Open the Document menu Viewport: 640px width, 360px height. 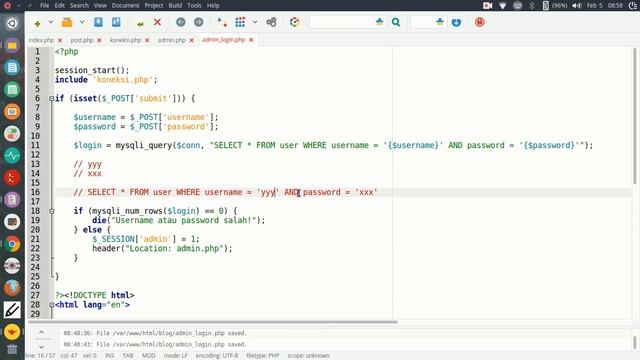[125, 5]
